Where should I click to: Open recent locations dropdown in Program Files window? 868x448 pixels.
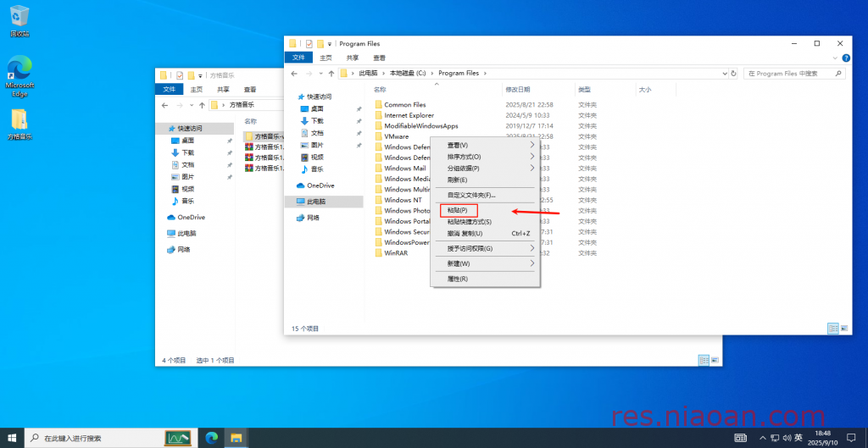click(x=320, y=73)
